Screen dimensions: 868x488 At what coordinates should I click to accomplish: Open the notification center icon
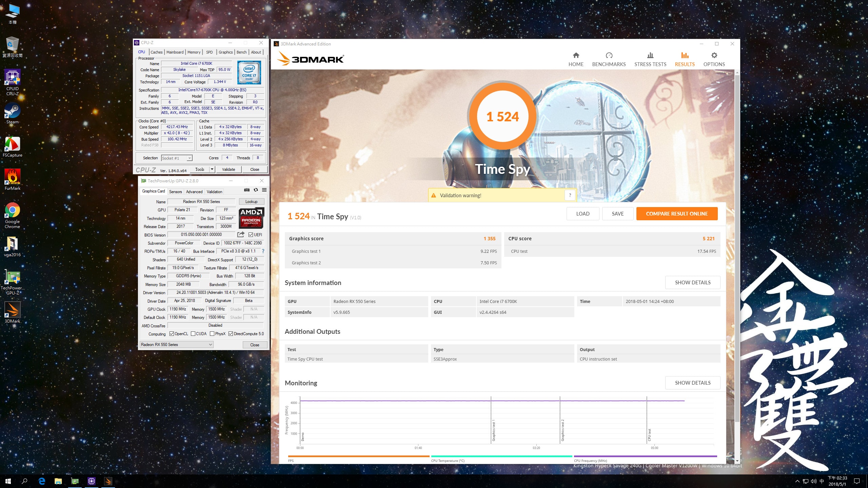[x=857, y=481]
